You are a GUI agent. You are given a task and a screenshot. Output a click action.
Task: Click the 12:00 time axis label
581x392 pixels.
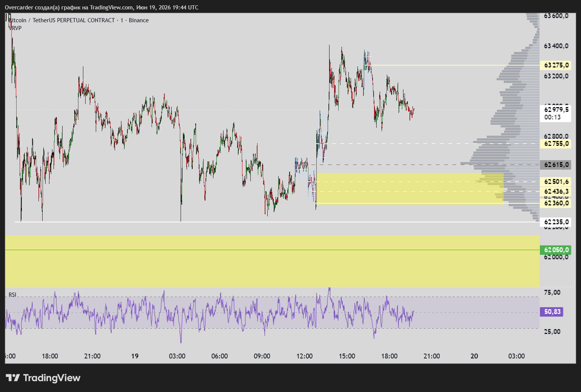[x=304, y=356]
